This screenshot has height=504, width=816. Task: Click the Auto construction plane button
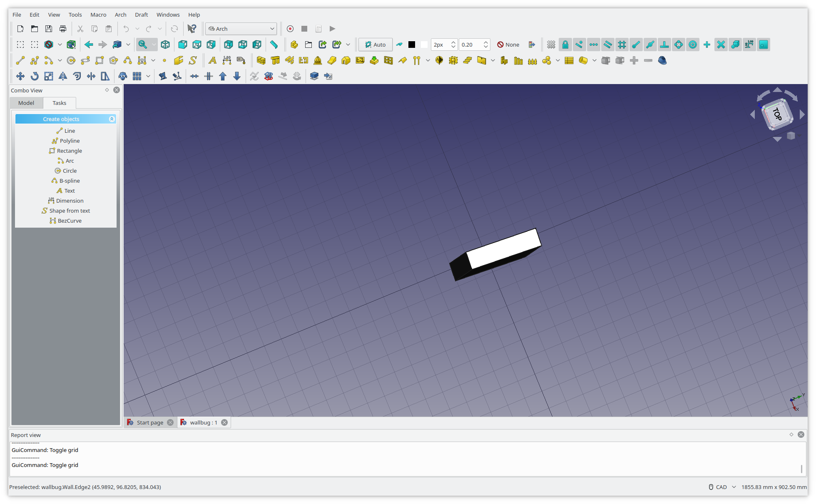click(x=375, y=45)
